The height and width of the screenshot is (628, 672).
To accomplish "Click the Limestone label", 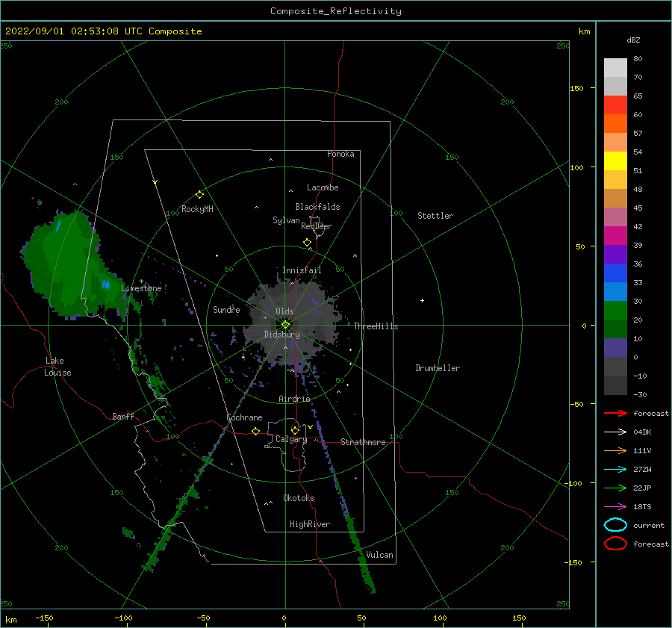I will (141, 288).
